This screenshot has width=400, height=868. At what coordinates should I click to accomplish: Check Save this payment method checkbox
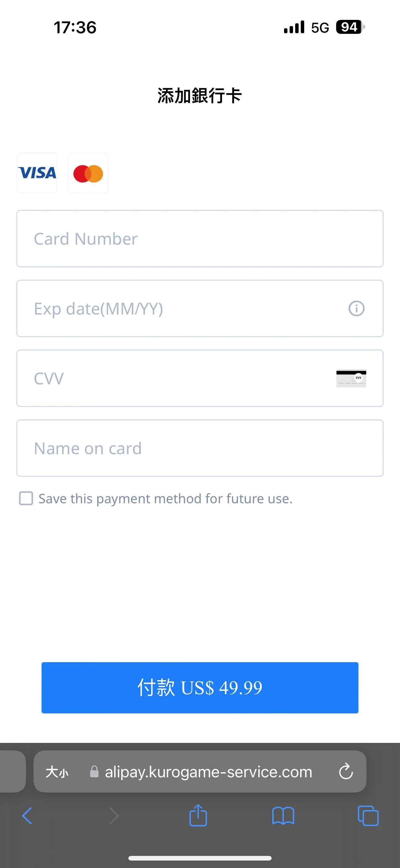(26, 498)
